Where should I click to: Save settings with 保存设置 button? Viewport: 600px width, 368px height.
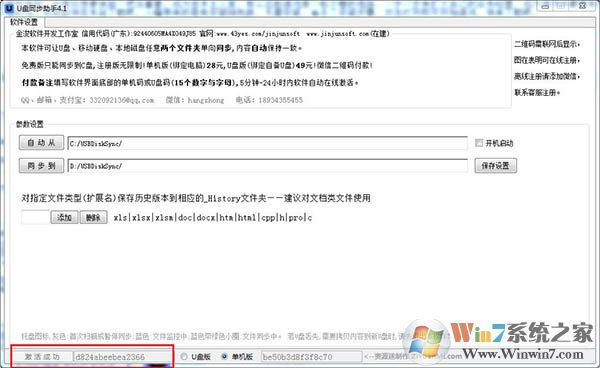pos(496,166)
